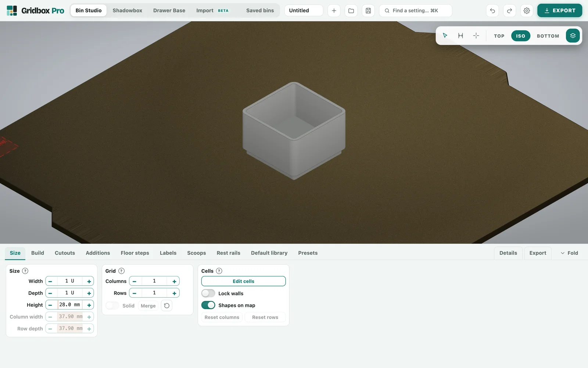Screen dimensions: 588x368
Task: Switch to the Default library tab
Action: tap(269, 253)
